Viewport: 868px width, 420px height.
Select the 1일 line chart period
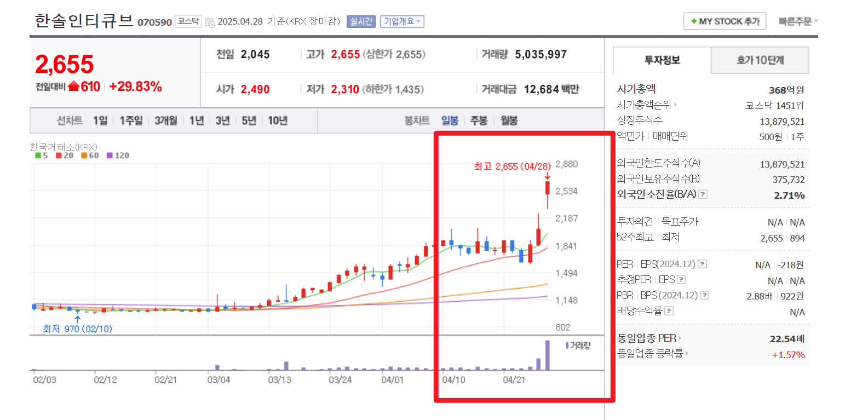coord(100,120)
